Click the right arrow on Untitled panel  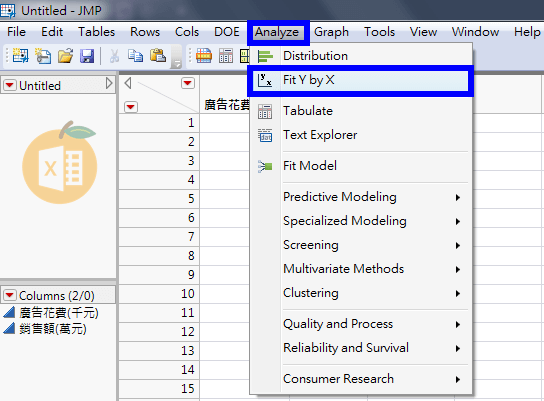click(x=109, y=83)
